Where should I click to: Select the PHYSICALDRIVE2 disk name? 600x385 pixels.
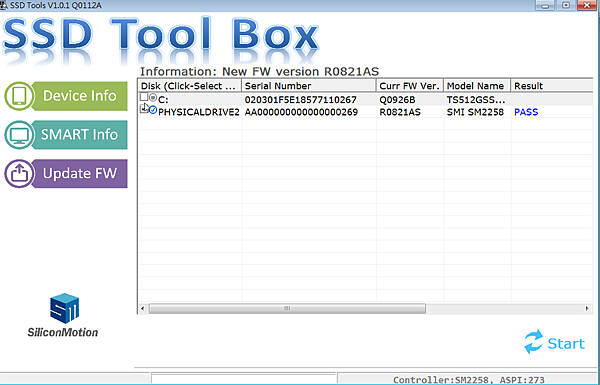coord(199,112)
